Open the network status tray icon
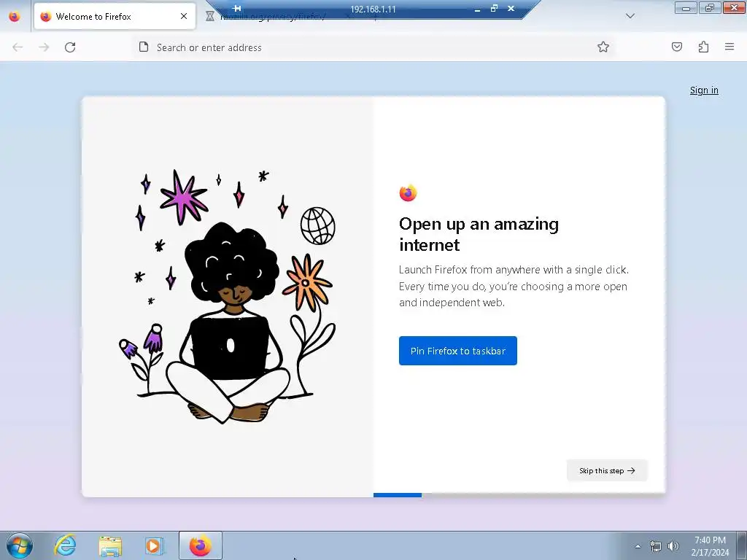Viewport: 747px width, 560px height. point(656,546)
